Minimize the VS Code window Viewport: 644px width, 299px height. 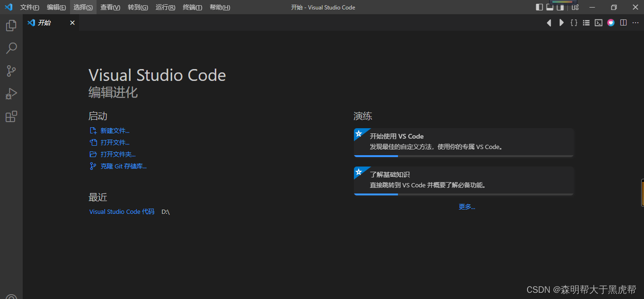[x=592, y=7]
